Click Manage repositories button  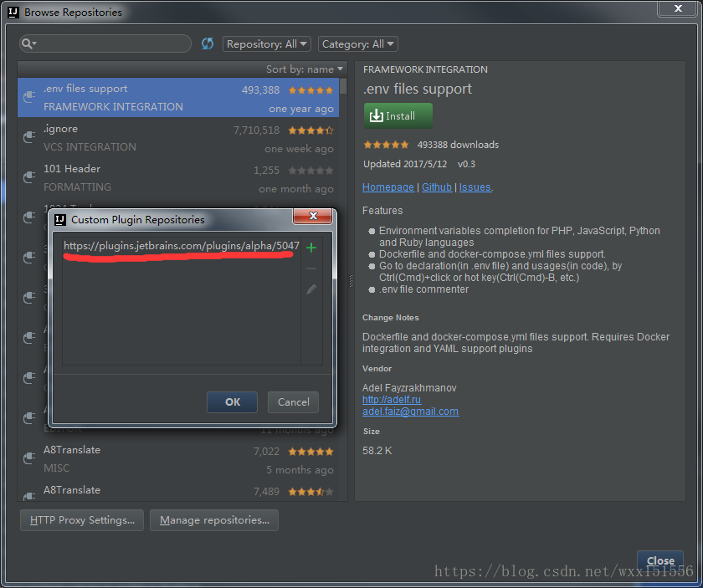tap(214, 520)
